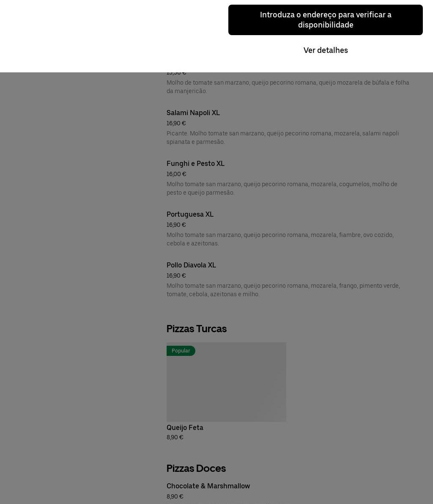Select the Chocolate & Marshmallow pizza
Viewport: 433px width, 504px height.
[208, 486]
